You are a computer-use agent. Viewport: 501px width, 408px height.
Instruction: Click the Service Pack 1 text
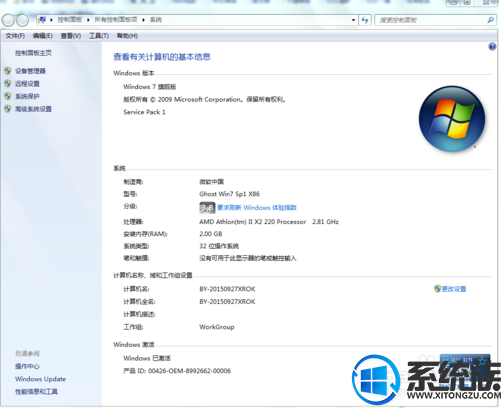[144, 112]
